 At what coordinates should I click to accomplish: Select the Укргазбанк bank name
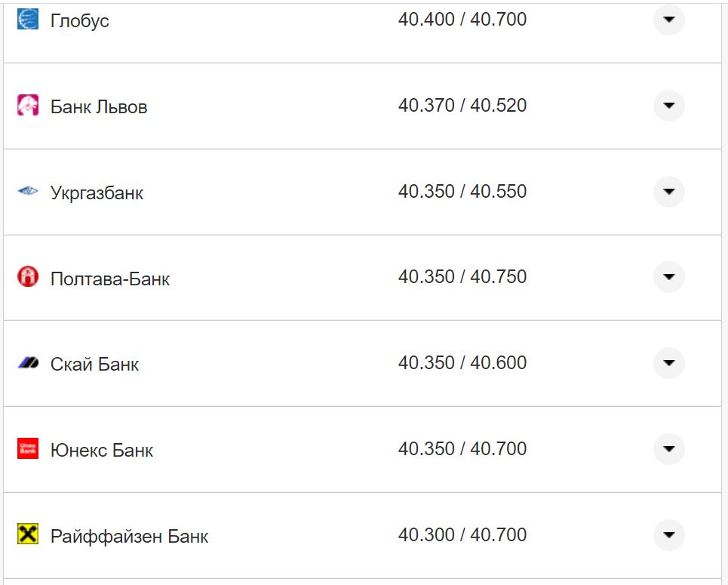(97, 193)
